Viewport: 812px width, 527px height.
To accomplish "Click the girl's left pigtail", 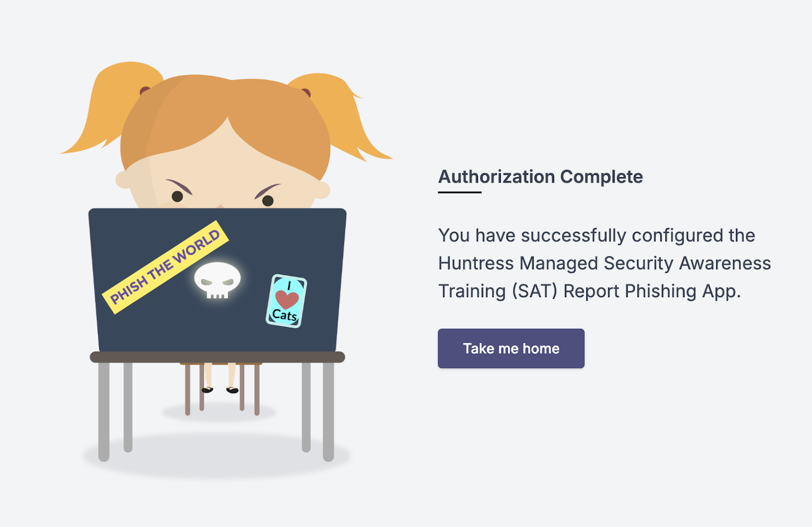I will click(109, 109).
